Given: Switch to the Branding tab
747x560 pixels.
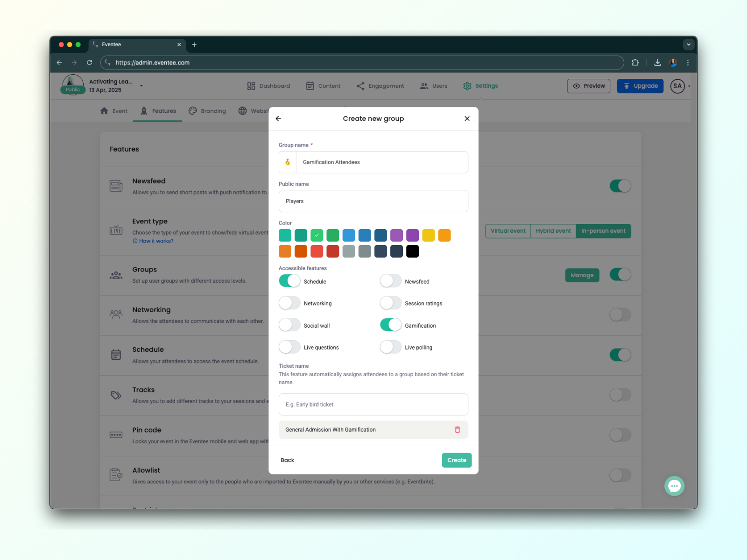Looking at the screenshot, I should 207,111.
